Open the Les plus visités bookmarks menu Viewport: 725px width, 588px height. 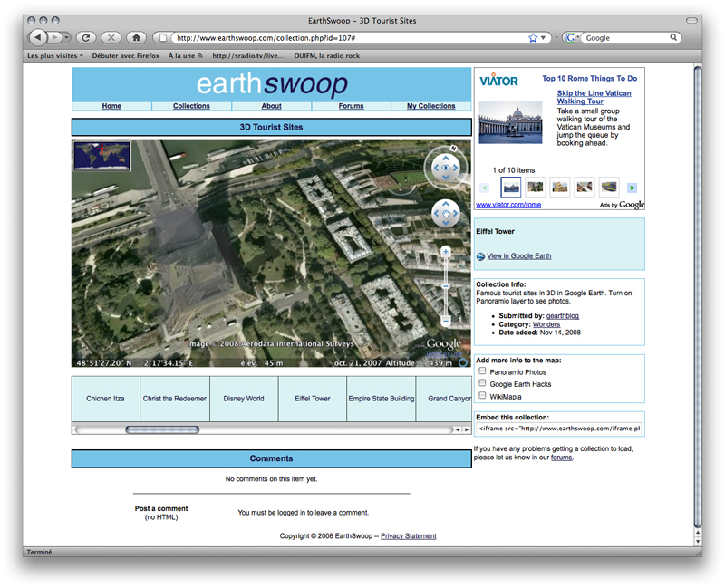[x=55, y=56]
